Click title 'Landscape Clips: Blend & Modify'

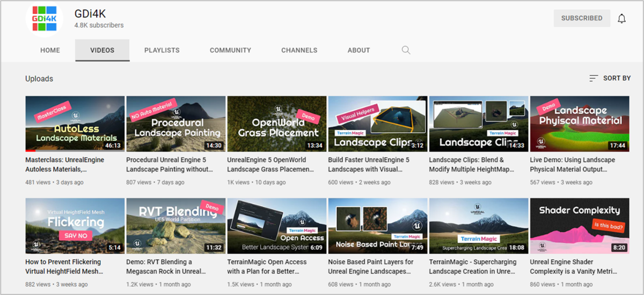click(x=471, y=164)
